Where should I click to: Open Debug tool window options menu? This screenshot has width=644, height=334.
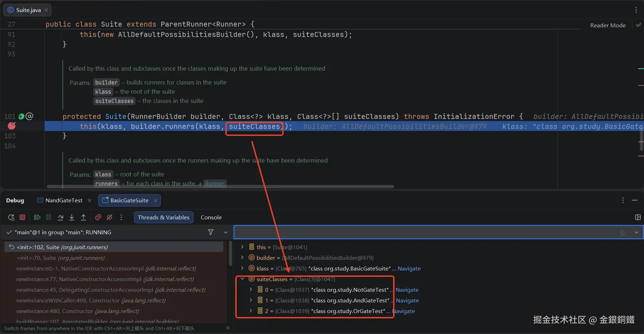623,200
